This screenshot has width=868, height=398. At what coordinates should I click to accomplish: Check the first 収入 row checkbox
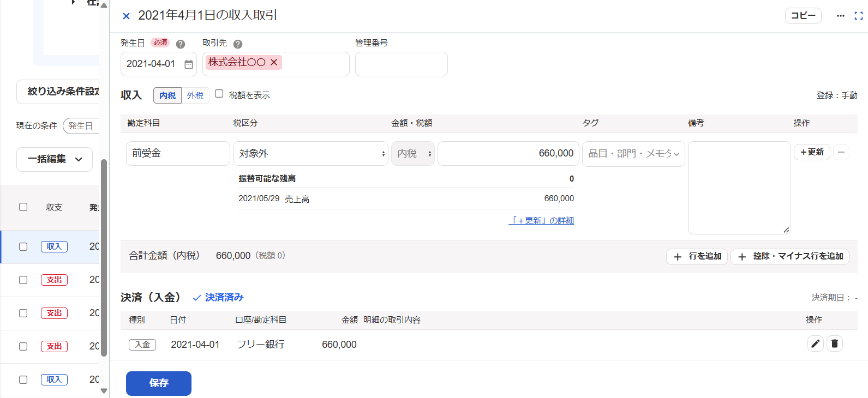click(x=23, y=246)
